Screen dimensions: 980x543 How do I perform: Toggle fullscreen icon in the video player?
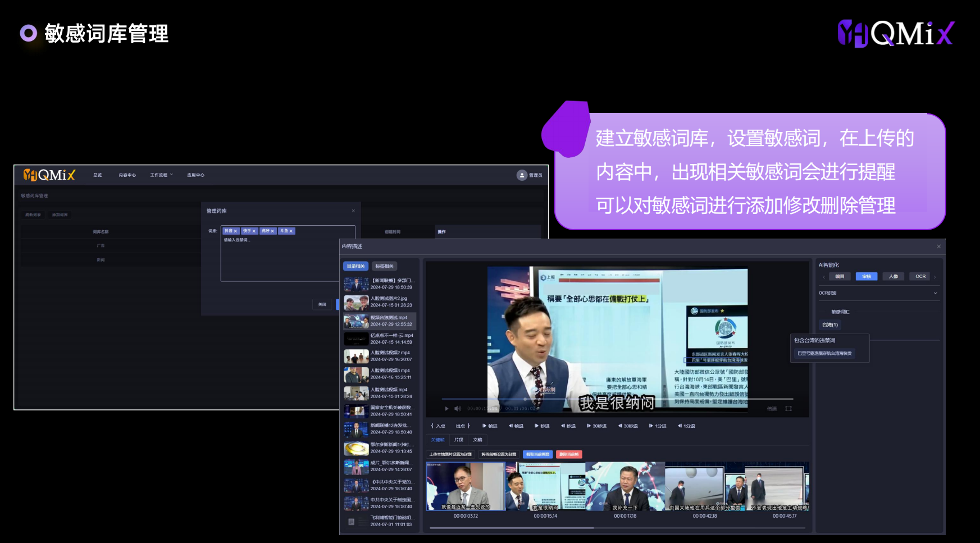(788, 408)
